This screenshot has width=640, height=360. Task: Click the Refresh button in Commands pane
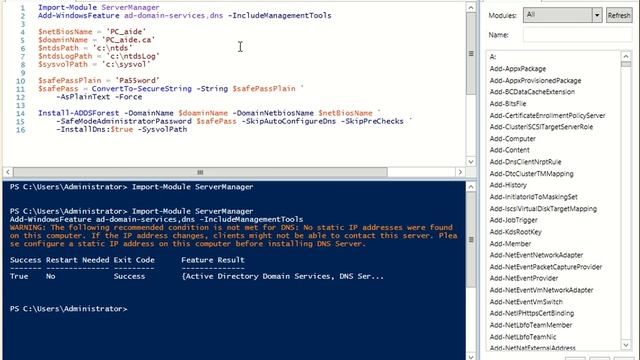(x=619, y=16)
